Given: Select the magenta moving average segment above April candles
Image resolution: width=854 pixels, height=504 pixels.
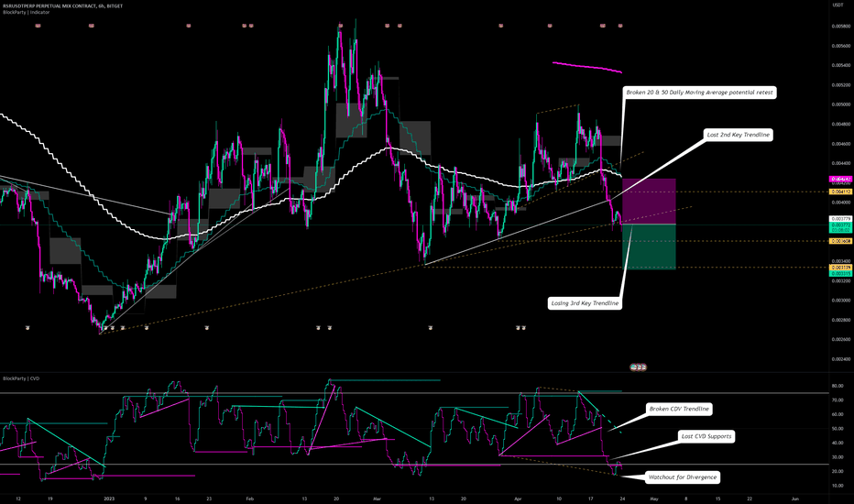Looking at the screenshot, I should click(587, 67).
